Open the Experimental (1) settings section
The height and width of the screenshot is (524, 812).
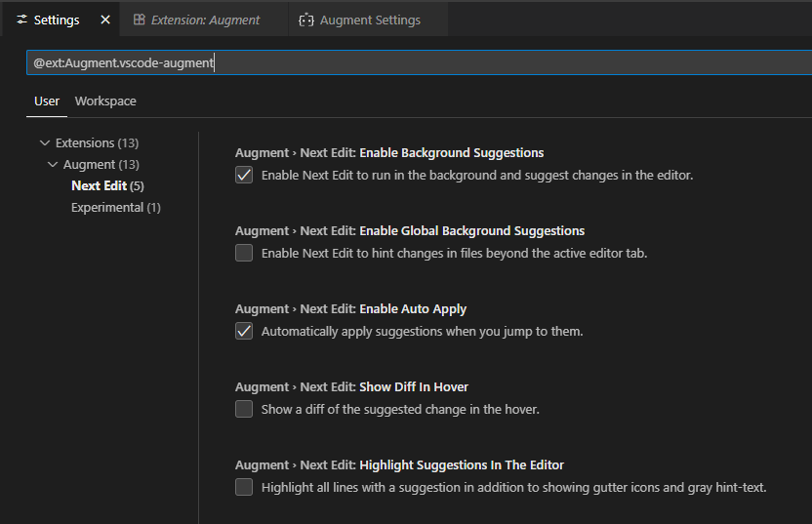(x=115, y=207)
